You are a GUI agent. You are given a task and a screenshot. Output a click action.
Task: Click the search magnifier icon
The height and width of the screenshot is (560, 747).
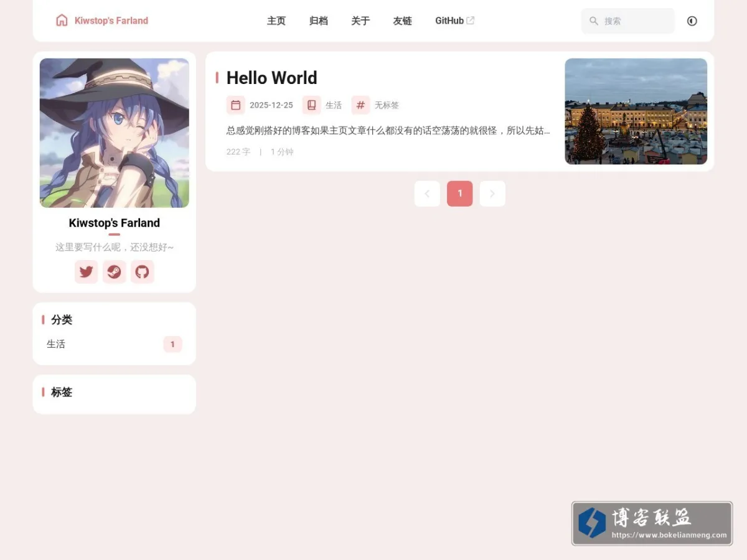tap(594, 21)
